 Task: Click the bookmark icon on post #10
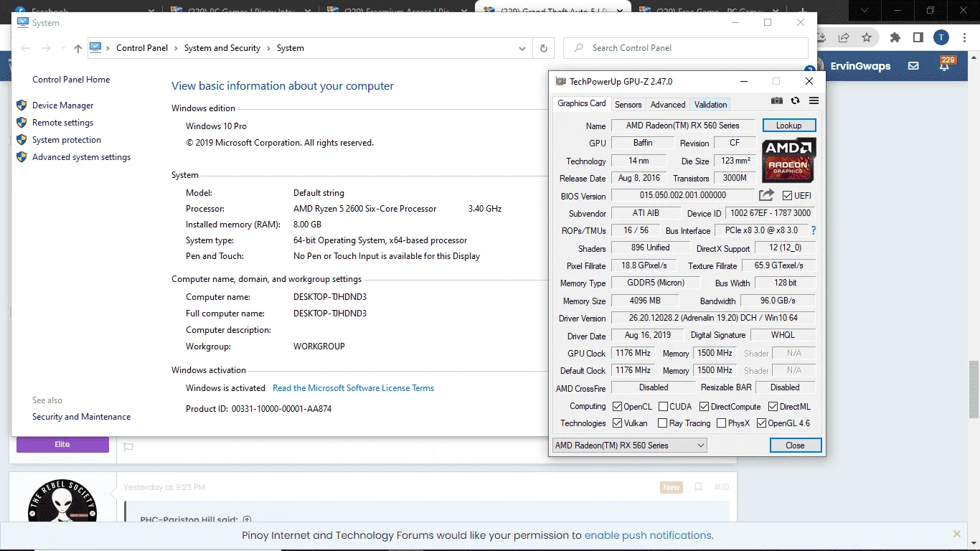tap(698, 487)
